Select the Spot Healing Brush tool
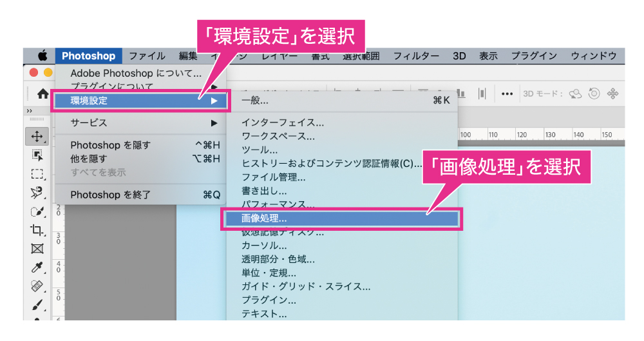The height and width of the screenshot is (341, 644). (x=37, y=286)
